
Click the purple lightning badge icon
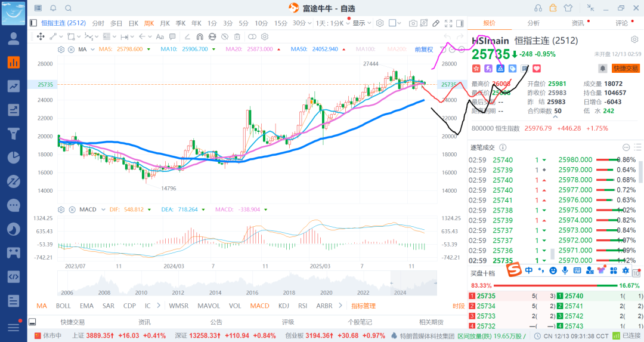click(488, 68)
